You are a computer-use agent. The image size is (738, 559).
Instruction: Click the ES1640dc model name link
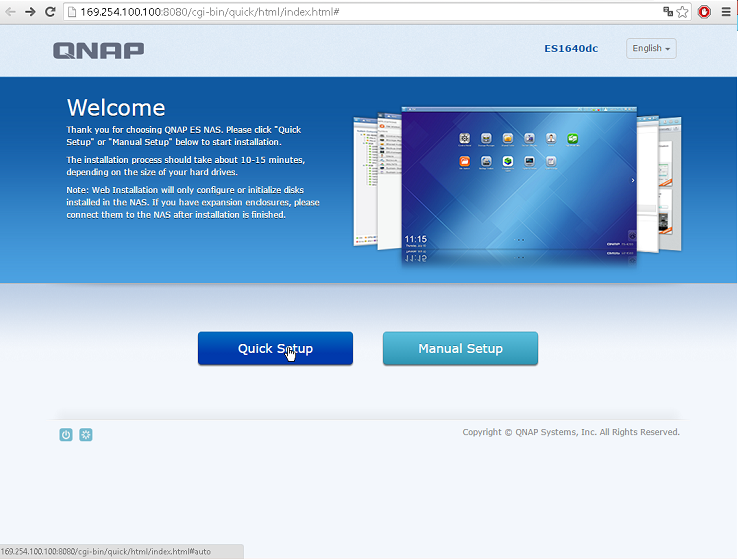click(570, 49)
